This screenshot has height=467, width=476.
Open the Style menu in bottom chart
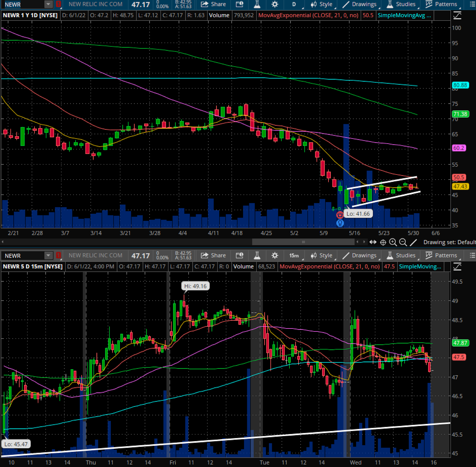[322, 255]
